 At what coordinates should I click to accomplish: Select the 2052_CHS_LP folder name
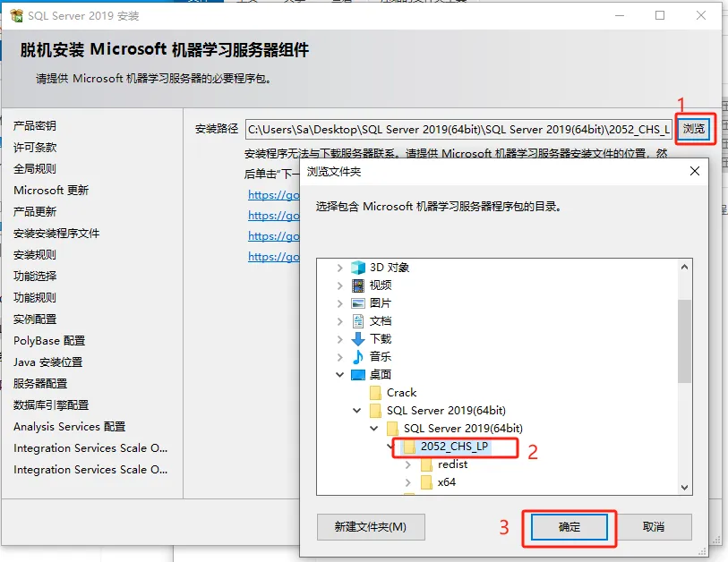[x=454, y=447]
